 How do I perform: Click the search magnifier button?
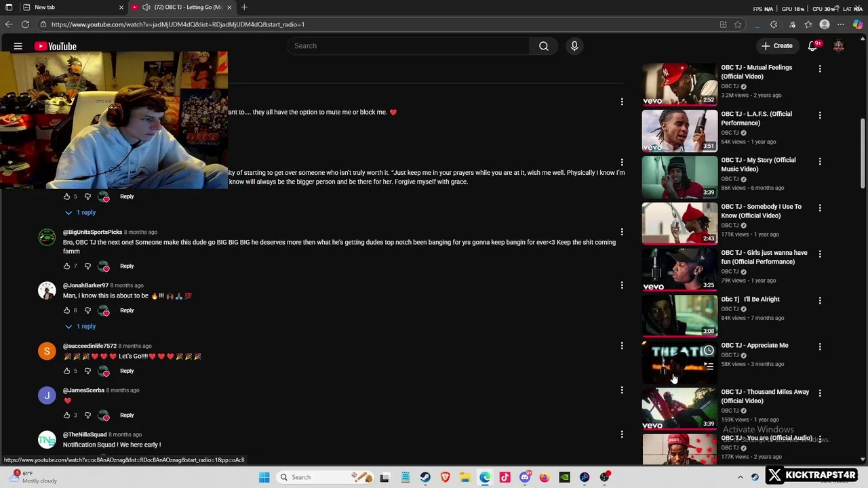[544, 46]
